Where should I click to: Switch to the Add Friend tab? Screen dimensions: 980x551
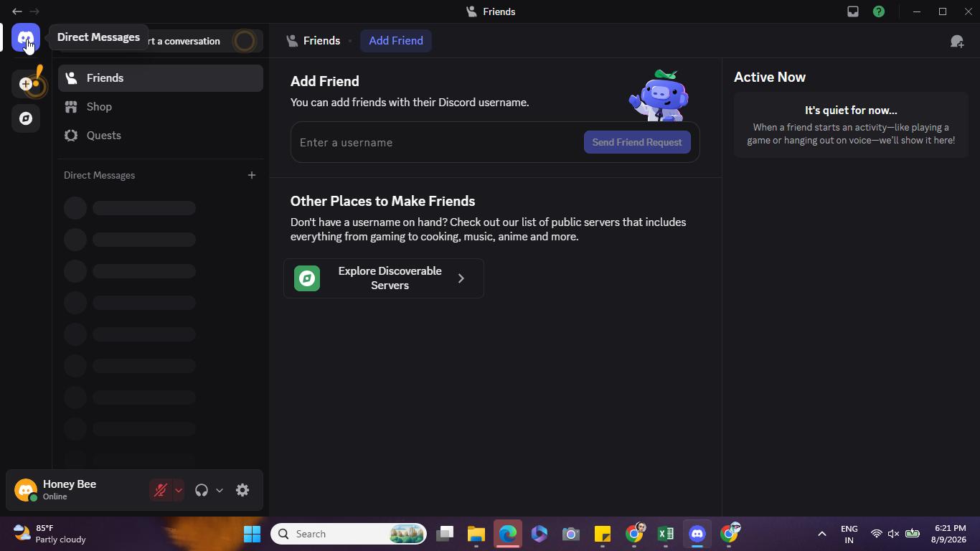[x=396, y=41]
